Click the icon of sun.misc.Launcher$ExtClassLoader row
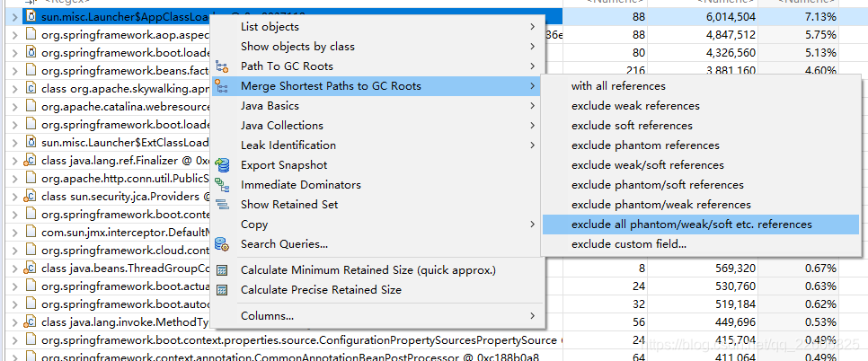Screen dimensions: 868x361 click(31, 143)
